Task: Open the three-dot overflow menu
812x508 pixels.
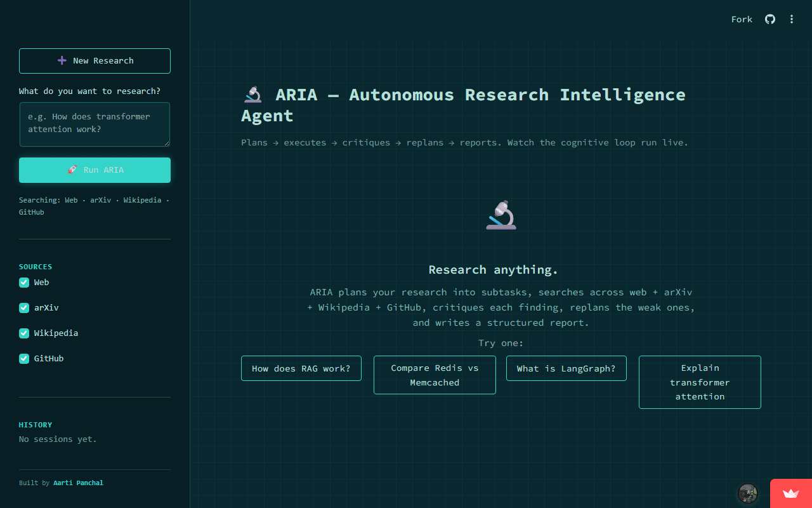Action: (x=792, y=19)
